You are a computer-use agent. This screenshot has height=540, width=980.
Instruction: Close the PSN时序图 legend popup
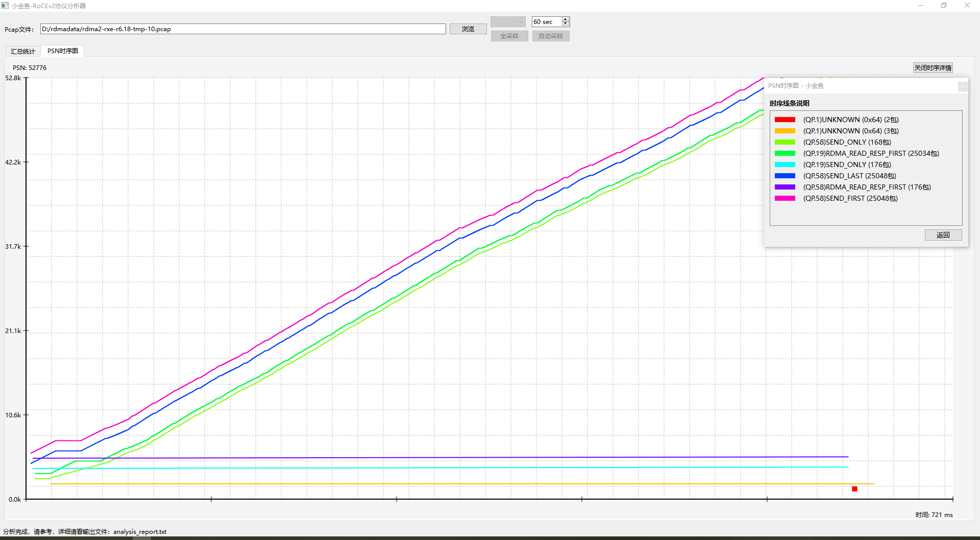(962, 86)
